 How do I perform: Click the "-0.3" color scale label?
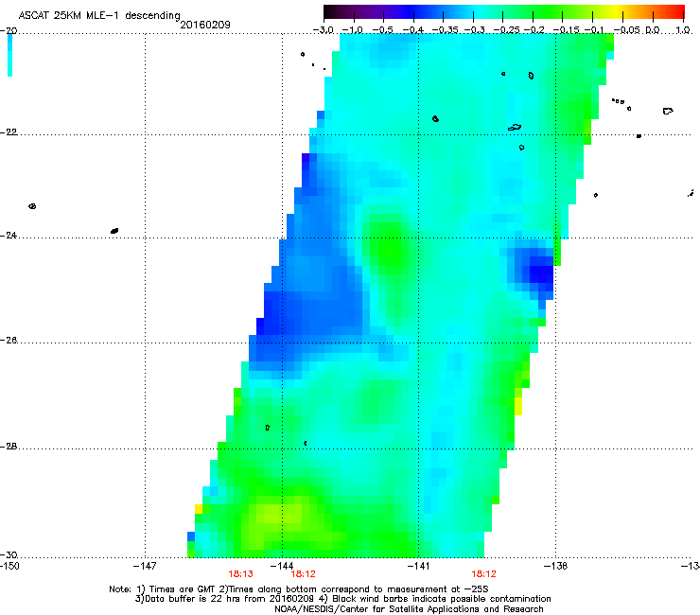[474, 30]
